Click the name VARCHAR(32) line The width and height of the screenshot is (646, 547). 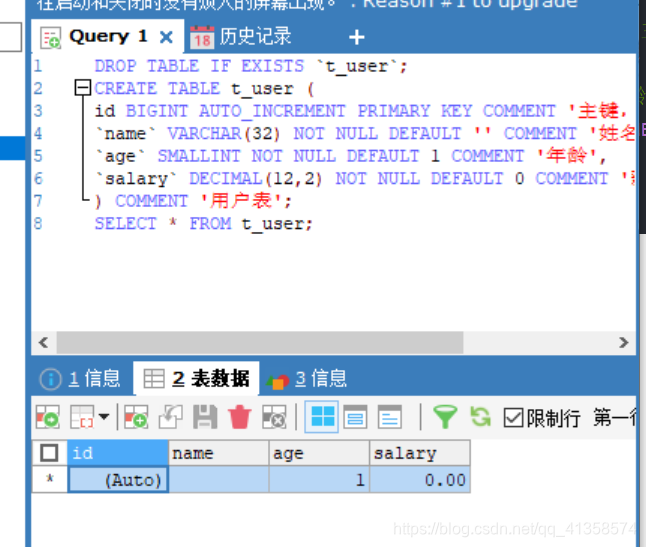(365, 133)
